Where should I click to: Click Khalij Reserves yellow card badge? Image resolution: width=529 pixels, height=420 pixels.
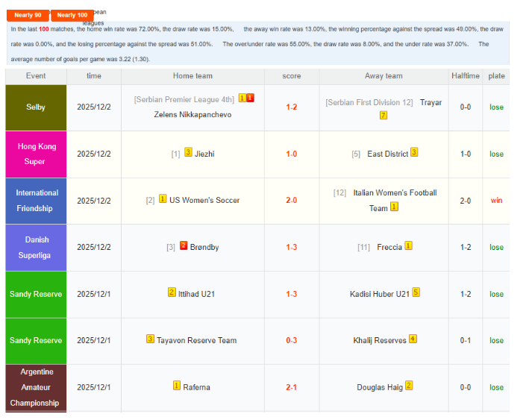pyautogui.click(x=413, y=339)
